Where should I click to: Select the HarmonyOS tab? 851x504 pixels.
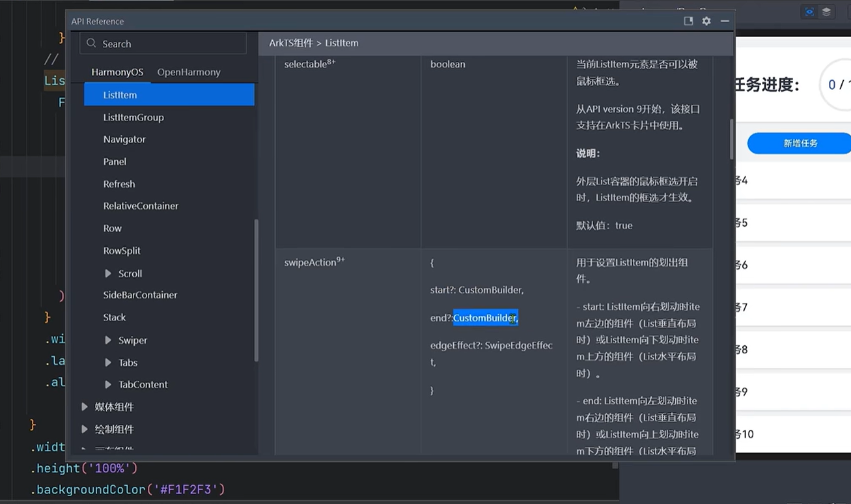[x=117, y=72]
